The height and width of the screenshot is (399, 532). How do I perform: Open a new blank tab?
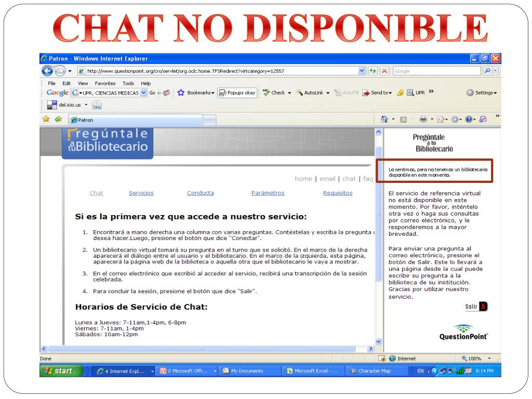209,121
